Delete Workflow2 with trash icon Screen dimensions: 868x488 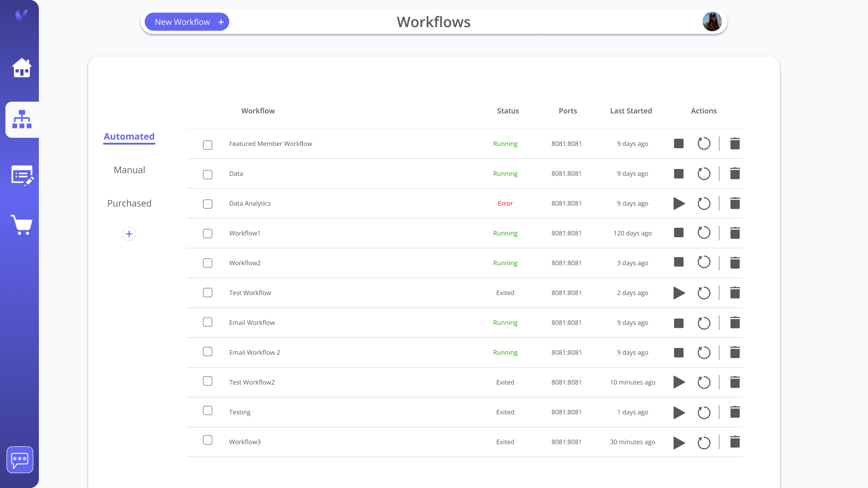point(735,263)
